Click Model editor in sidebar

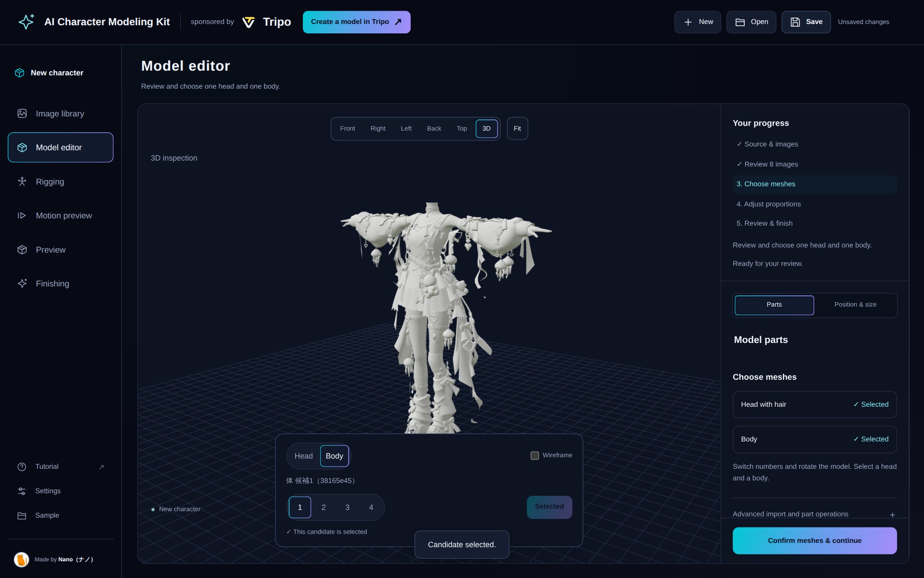coord(60,147)
